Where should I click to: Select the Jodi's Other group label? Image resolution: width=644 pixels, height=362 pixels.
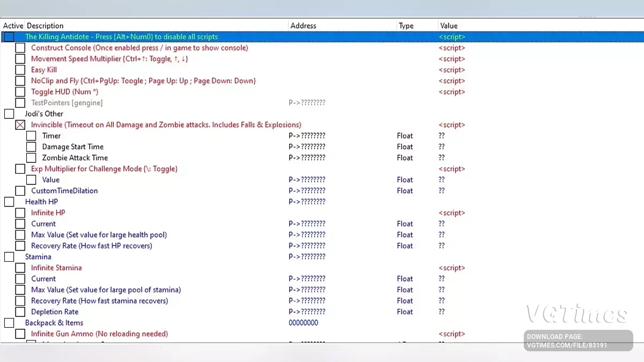point(44,114)
